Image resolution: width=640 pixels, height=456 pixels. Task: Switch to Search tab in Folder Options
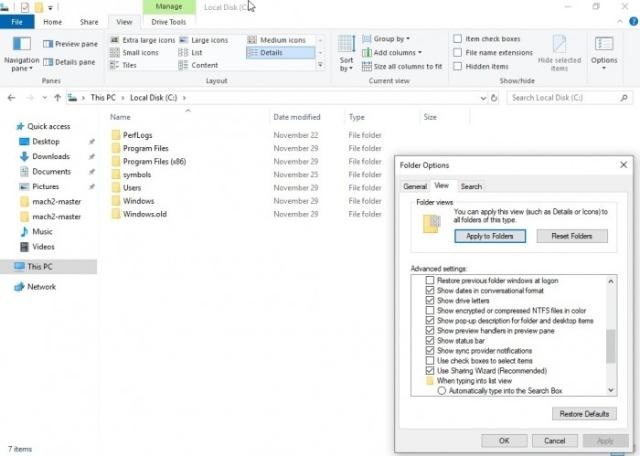[x=471, y=187]
